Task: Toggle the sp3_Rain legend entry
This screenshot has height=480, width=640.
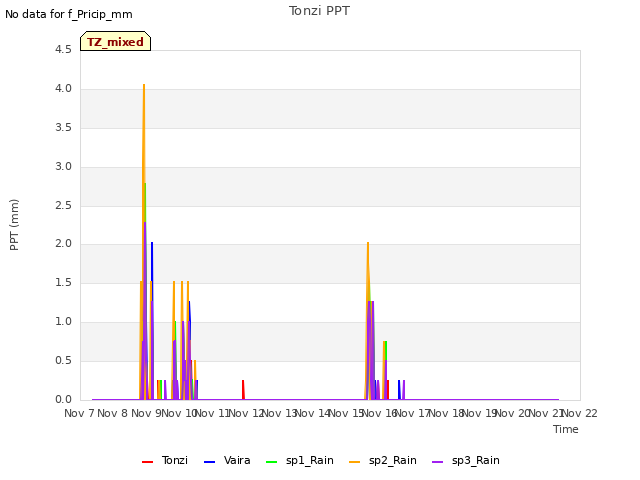Action: (x=466, y=460)
